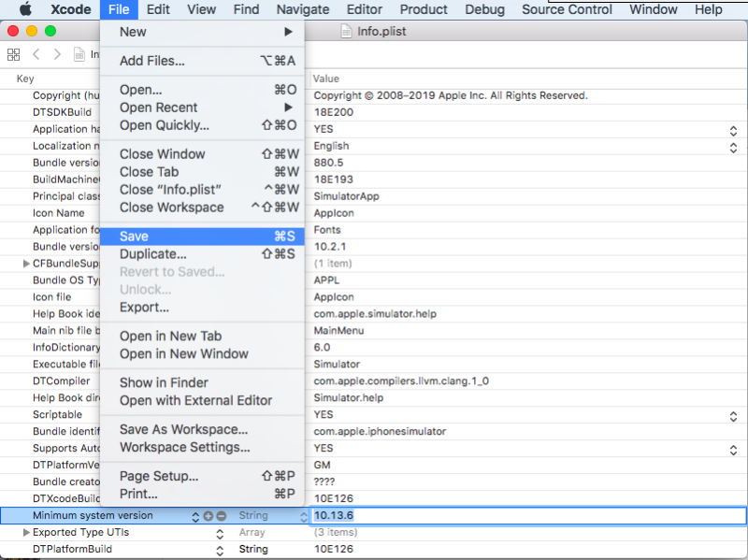This screenshot has width=748, height=560.
Task: Select the Scriptable key row
Action: tap(57, 414)
